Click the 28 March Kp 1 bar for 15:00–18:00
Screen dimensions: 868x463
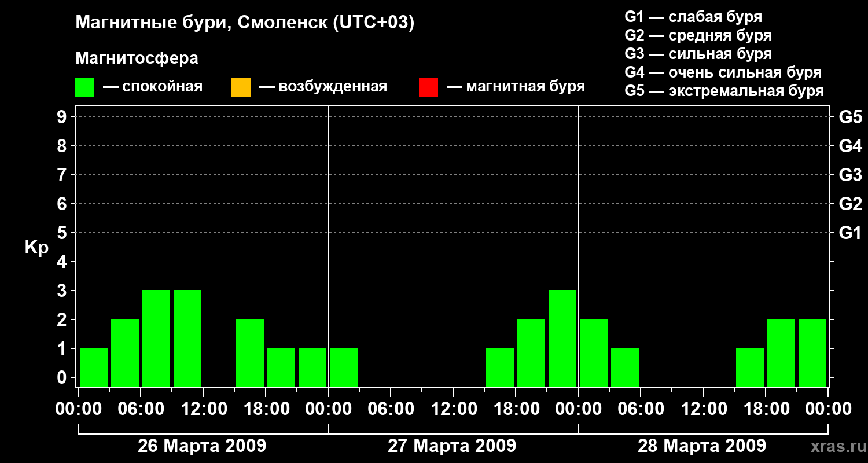coord(750,367)
